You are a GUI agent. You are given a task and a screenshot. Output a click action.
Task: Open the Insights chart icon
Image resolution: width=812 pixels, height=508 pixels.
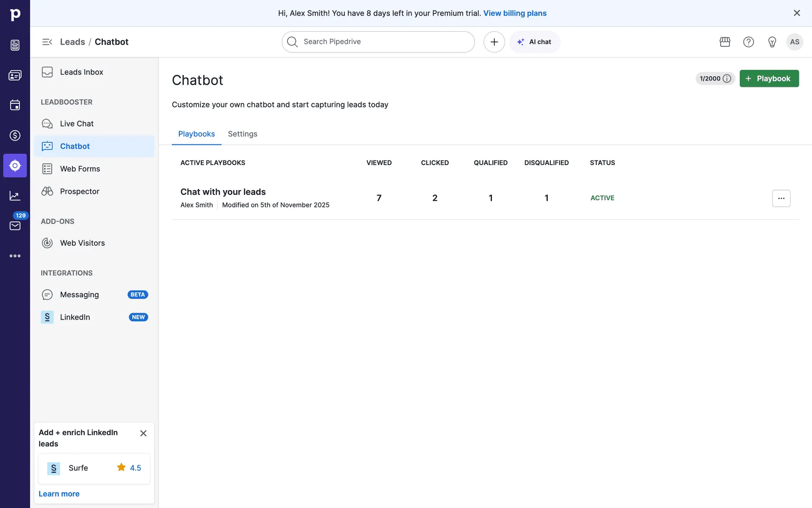pyautogui.click(x=15, y=196)
